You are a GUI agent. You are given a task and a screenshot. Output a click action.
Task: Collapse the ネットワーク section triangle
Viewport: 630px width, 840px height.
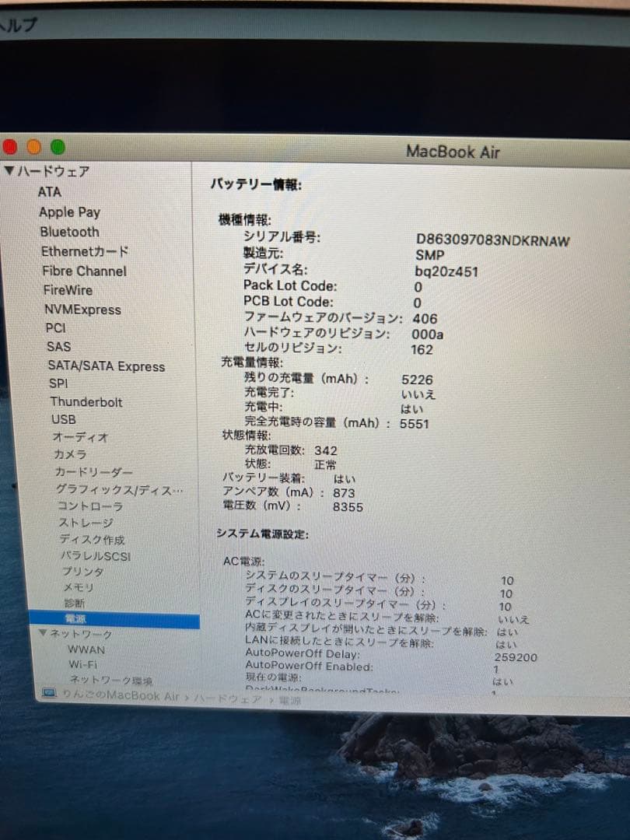(x=43, y=632)
